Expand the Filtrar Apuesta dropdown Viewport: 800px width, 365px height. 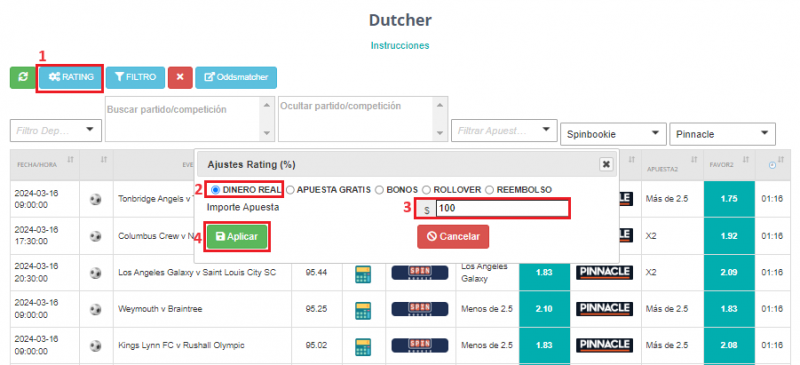click(x=504, y=130)
